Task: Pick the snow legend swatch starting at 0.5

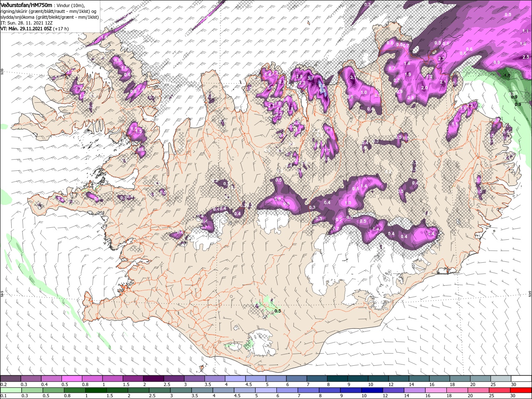Action: [x=71, y=379]
